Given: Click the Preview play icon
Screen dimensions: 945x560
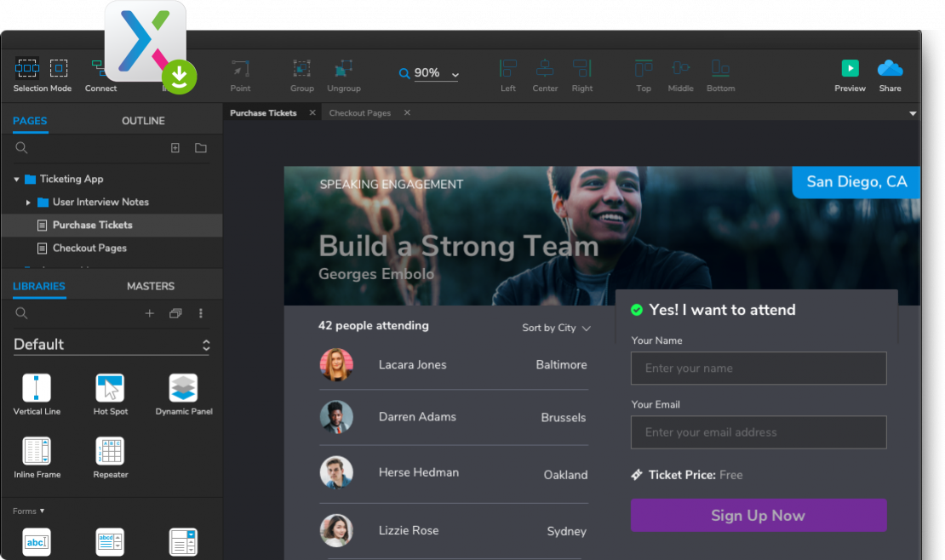Looking at the screenshot, I should click(849, 69).
